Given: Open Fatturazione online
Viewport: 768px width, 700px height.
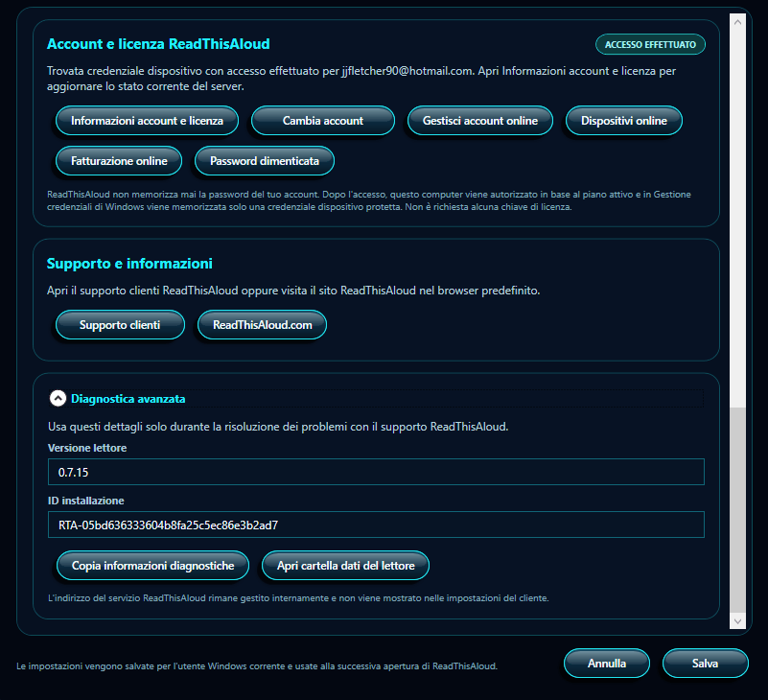Looking at the screenshot, I should pyautogui.click(x=119, y=161).
